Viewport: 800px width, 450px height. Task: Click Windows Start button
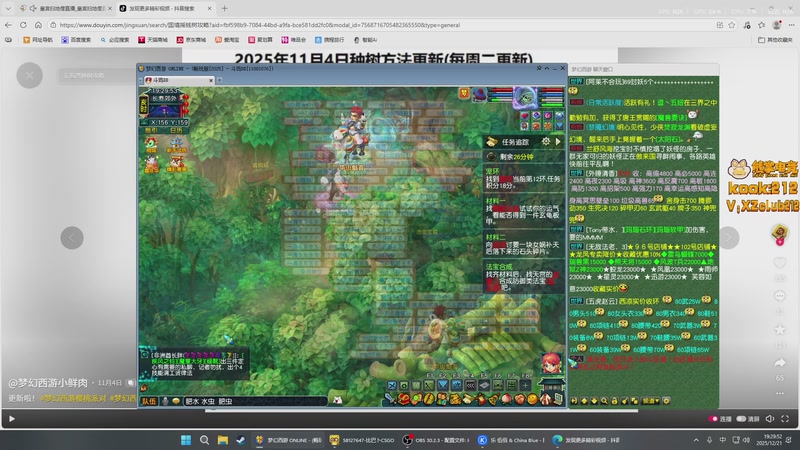[186, 440]
